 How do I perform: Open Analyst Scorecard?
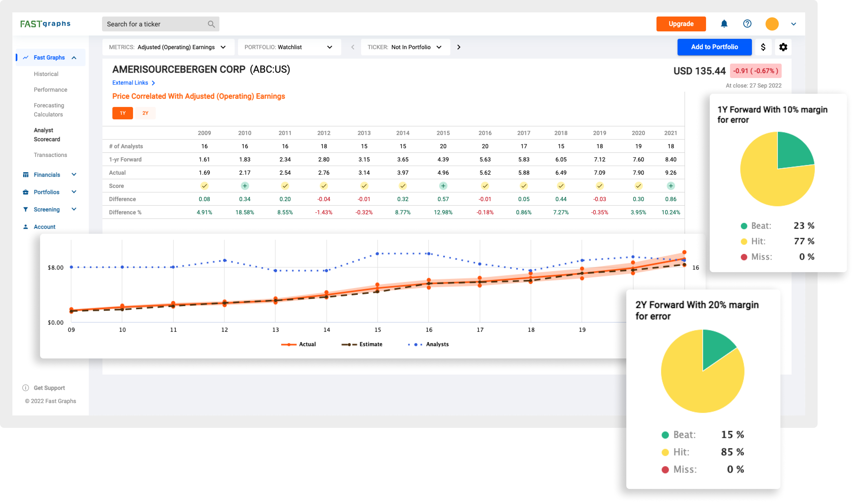[47, 134]
